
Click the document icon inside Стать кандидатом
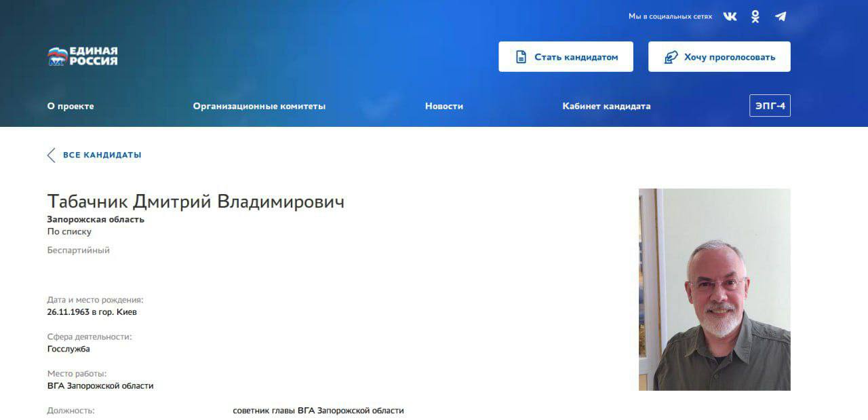(521, 56)
